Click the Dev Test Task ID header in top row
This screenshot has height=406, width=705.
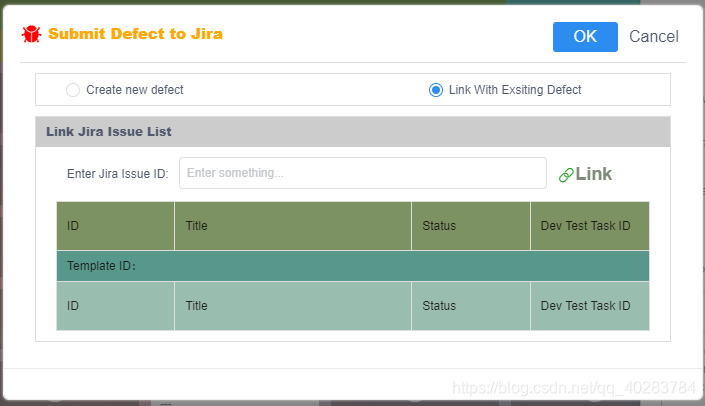pos(590,226)
